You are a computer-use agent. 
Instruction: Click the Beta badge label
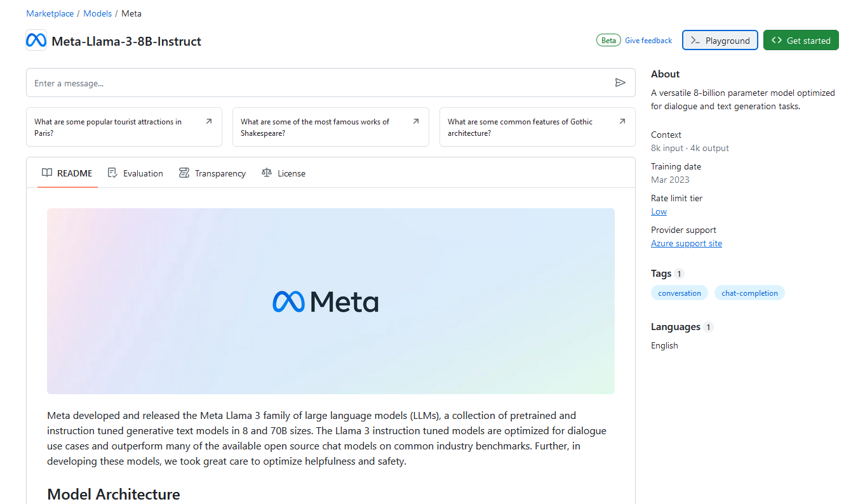point(608,41)
